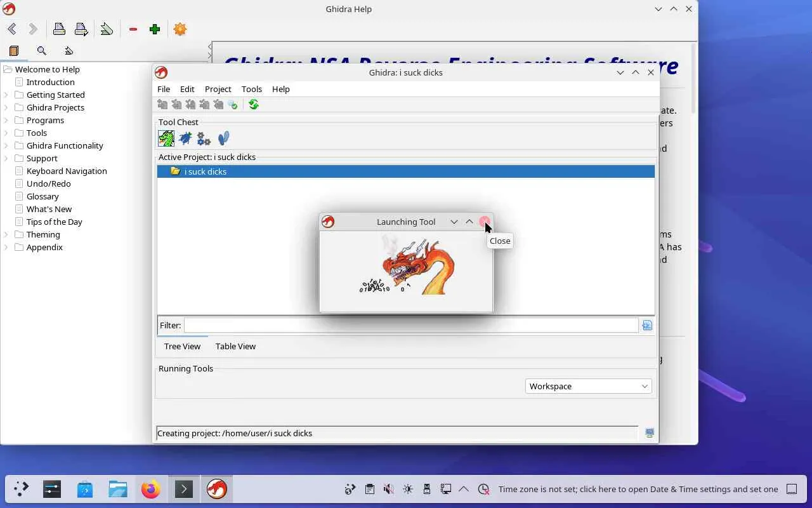Open brightness settings in system tray

click(408, 489)
